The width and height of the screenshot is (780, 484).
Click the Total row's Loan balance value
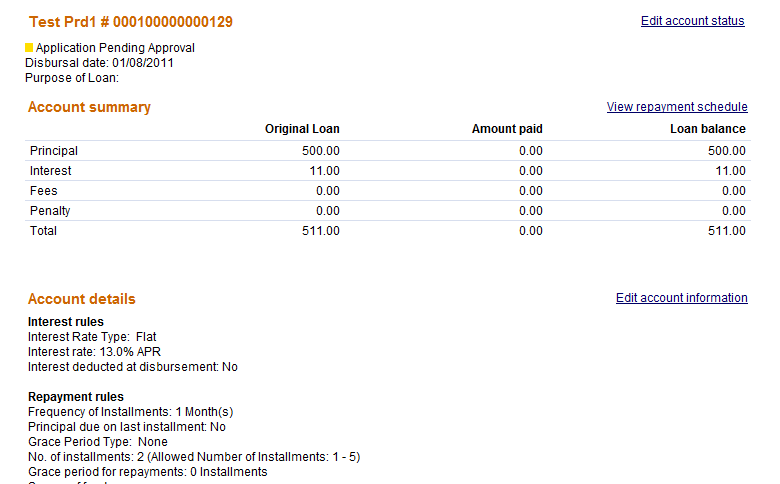[726, 231]
